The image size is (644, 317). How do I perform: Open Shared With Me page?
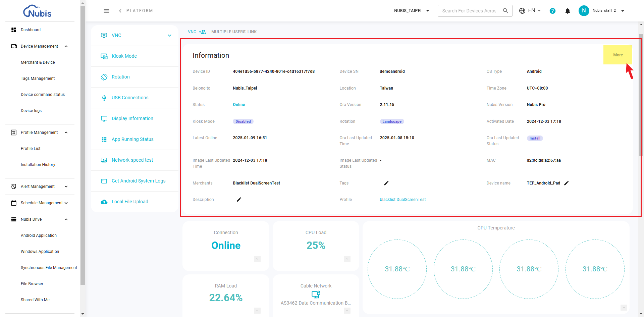point(35,300)
